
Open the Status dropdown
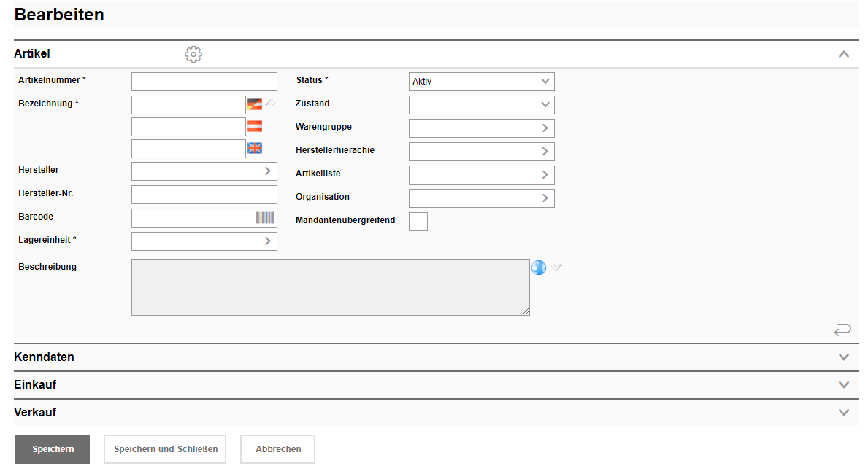[x=481, y=82]
